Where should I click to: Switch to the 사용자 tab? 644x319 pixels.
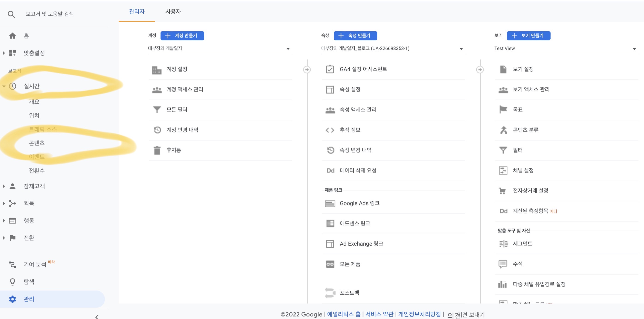tap(173, 12)
